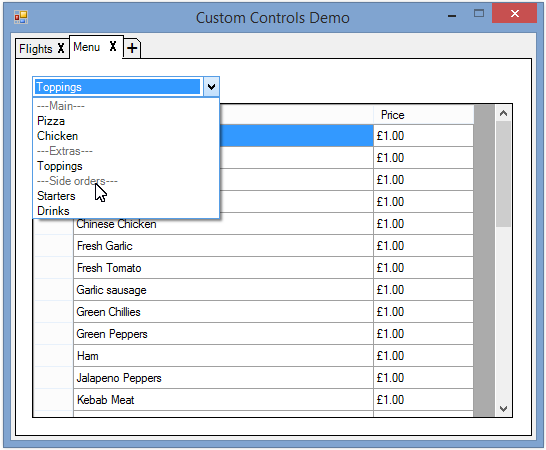The image size is (546, 450).
Task: Close the Flights tab with its X
Action: coord(61,48)
